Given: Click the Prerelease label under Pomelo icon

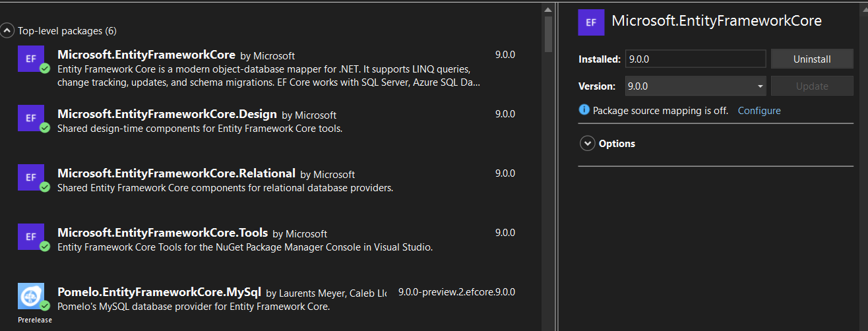Looking at the screenshot, I should pyautogui.click(x=35, y=320).
